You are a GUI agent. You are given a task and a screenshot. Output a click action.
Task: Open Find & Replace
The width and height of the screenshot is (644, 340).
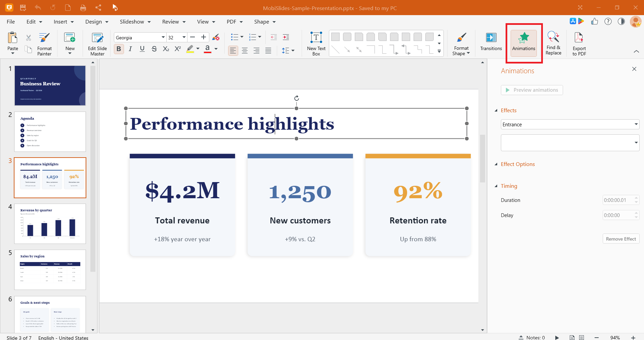[553, 43]
